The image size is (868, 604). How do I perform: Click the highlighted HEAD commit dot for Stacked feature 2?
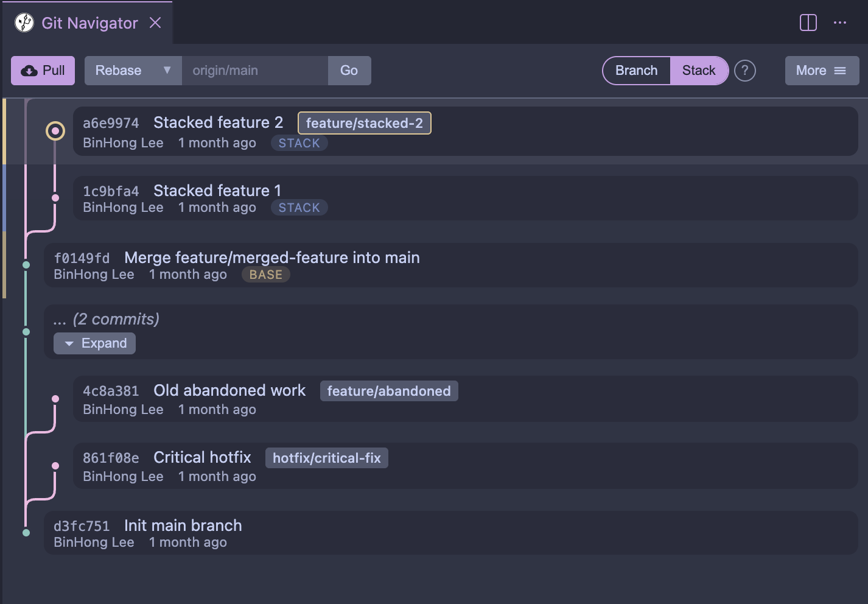tap(55, 130)
